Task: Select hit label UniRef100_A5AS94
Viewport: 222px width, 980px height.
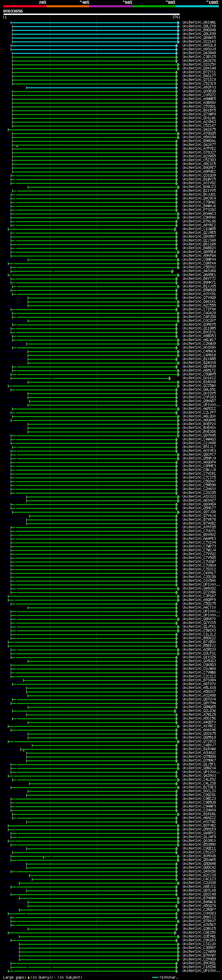Action: point(199,137)
